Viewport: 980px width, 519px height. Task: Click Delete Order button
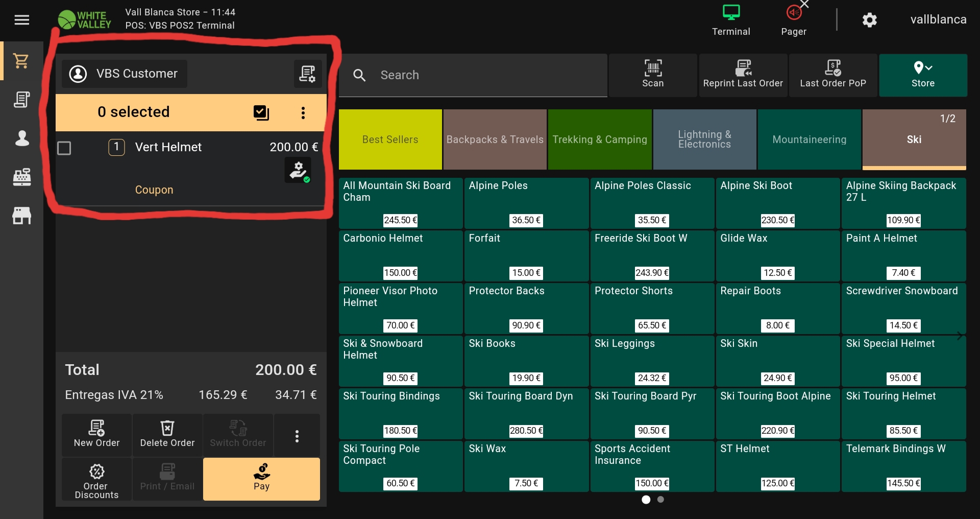point(167,435)
